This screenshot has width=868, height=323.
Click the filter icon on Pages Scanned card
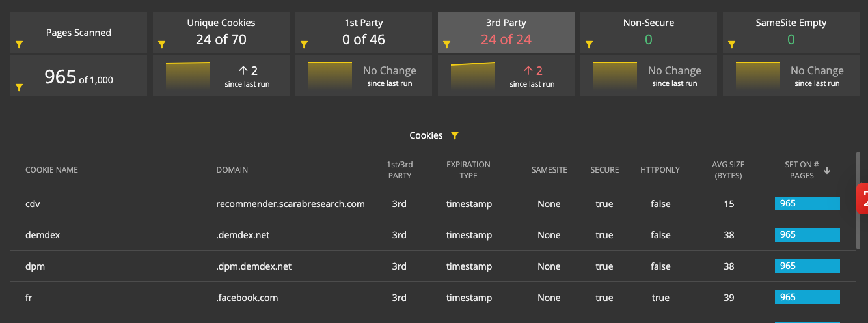click(x=20, y=44)
